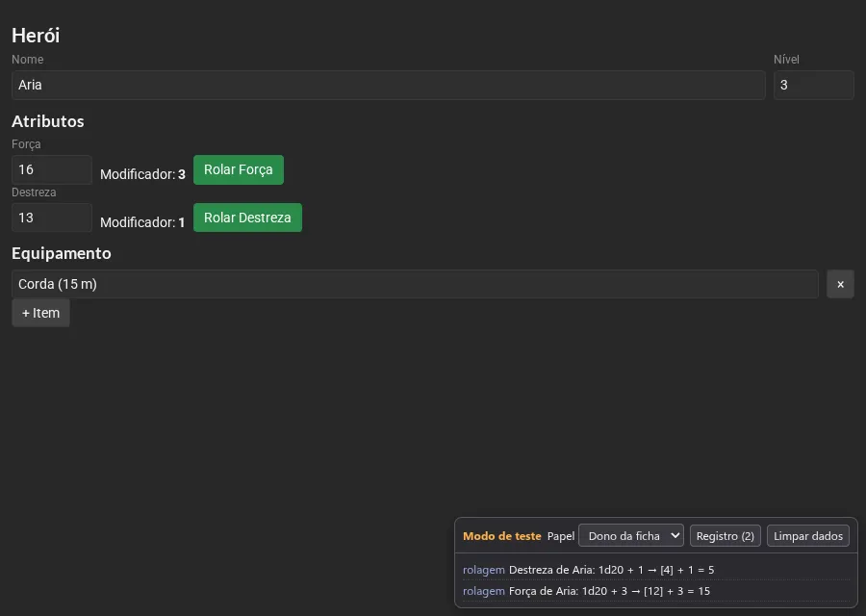Click the Força modifier value 3
The image size is (866, 616).
coord(182,174)
